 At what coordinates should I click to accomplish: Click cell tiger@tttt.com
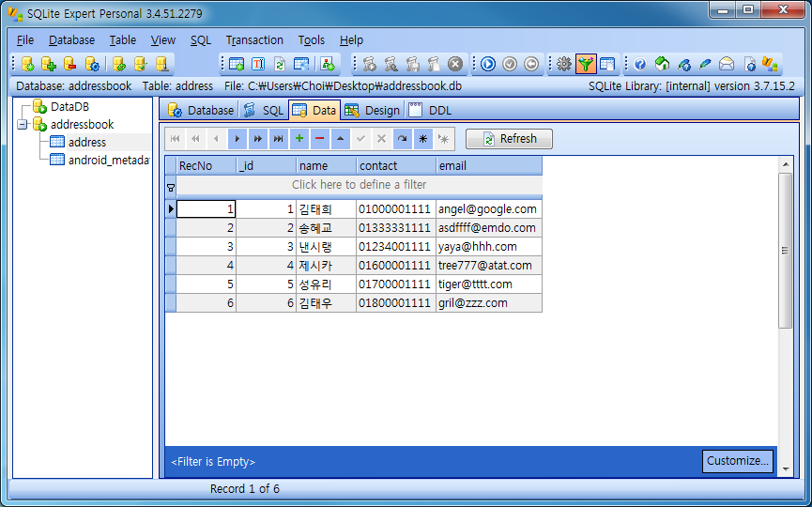(x=489, y=284)
